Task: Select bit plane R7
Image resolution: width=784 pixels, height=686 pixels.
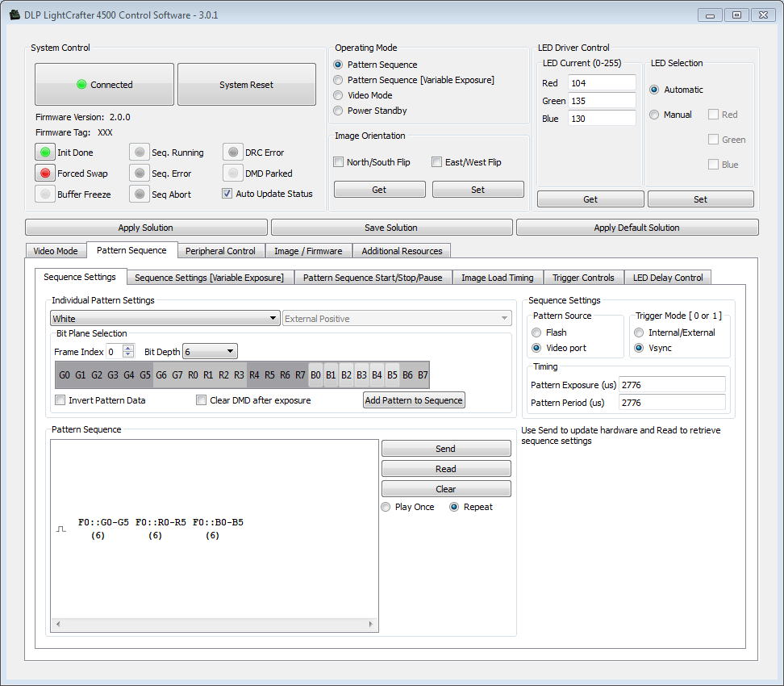Action: [x=300, y=374]
